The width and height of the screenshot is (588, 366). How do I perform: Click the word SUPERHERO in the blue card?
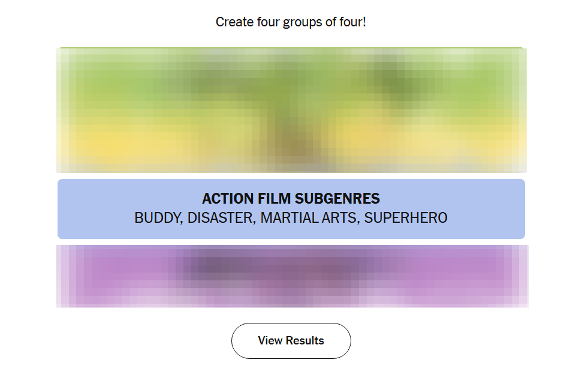click(x=406, y=217)
